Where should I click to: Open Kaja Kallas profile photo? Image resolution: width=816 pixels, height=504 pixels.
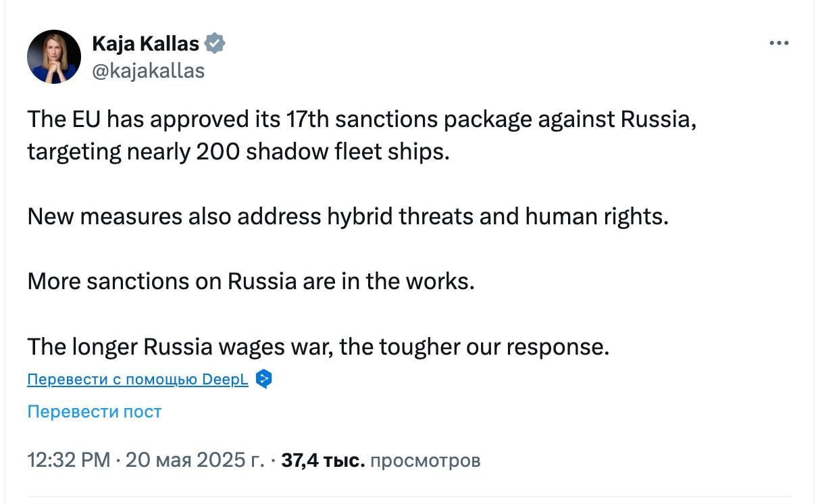tap(54, 57)
